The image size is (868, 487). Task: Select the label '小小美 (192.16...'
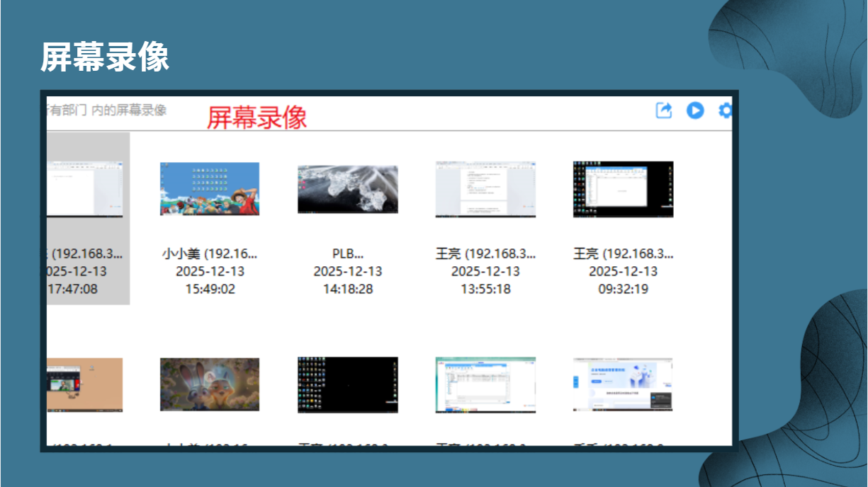pyautogui.click(x=210, y=253)
